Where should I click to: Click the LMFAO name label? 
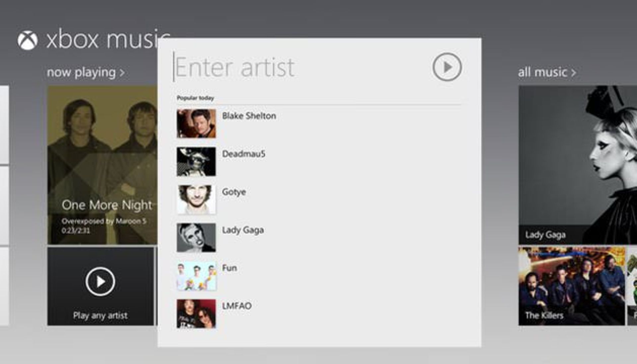pos(237,306)
